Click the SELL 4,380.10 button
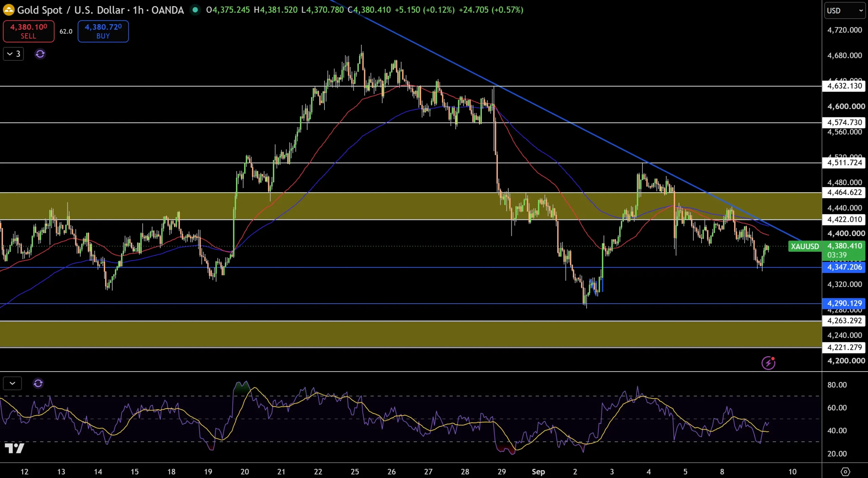The width and height of the screenshot is (868, 478). pyautogui.click(x=29, y=31)
